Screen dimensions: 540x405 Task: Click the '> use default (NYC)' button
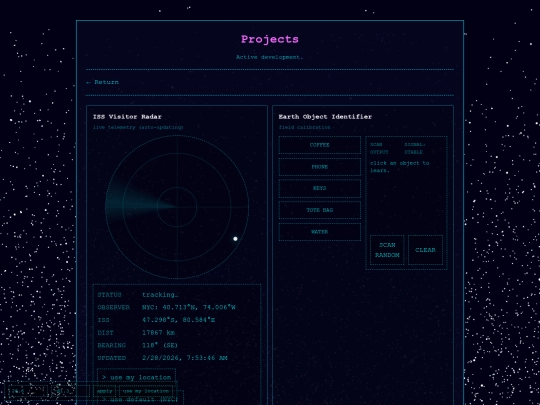click(141, 399)
